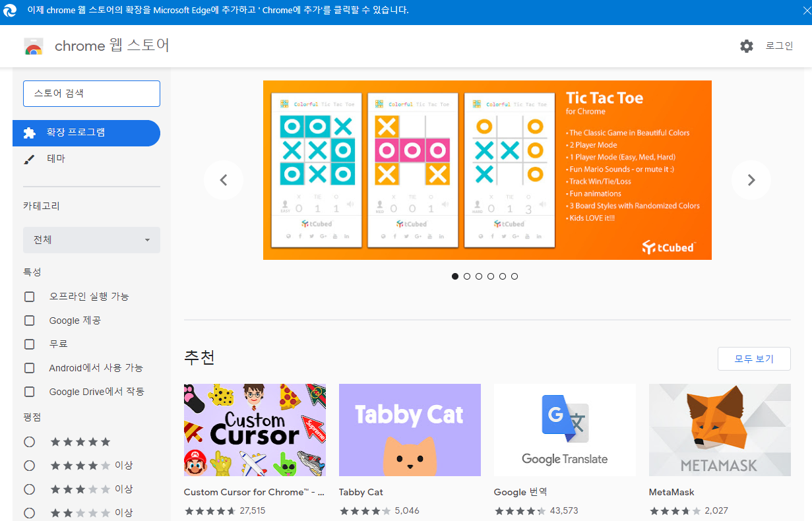The width and height of the screenshot is (812, 521).
Task: Open the Custom Cursor extension thumbnail
Action: tap(255, 430)
